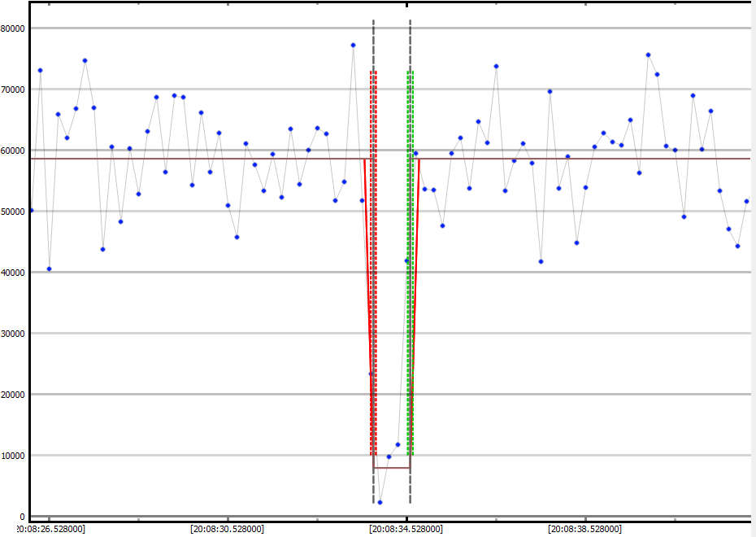
Task: Click the 20:08:38.528000 time axis label
Action: (x=584, y=529)
